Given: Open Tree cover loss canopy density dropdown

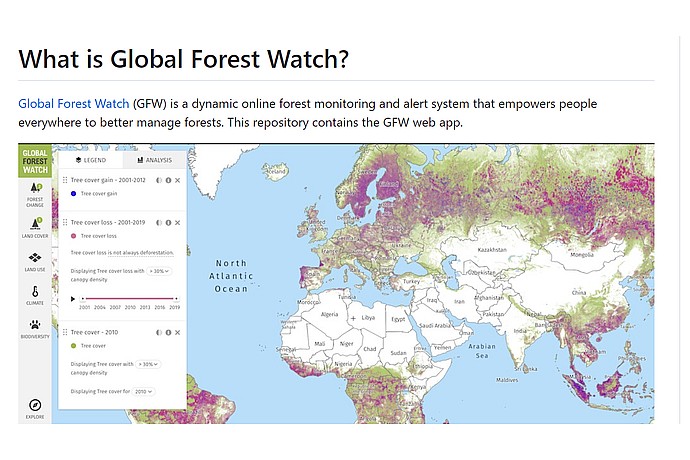Looking at the screenshot, I should (x=159, y=271).
